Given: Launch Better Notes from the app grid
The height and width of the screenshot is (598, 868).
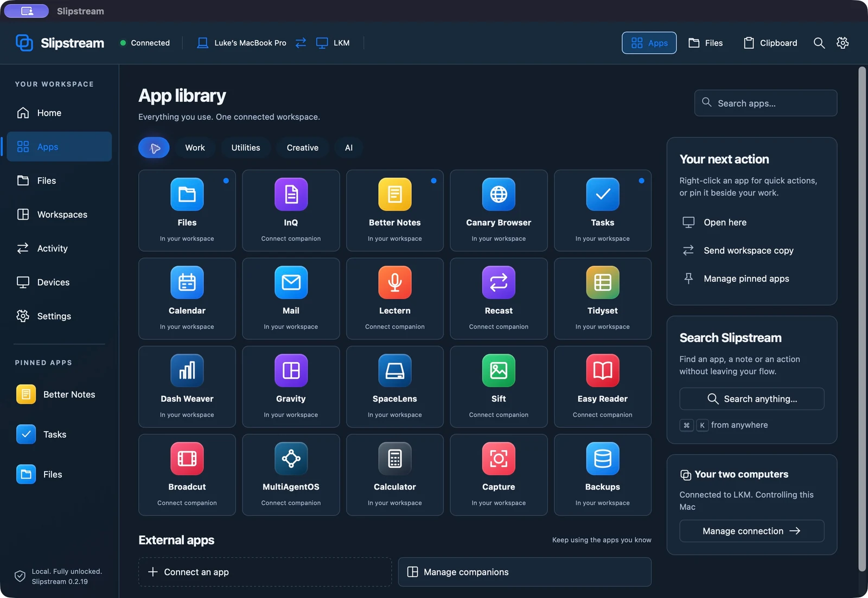Looking at the screenshot, I should point(394,210).
